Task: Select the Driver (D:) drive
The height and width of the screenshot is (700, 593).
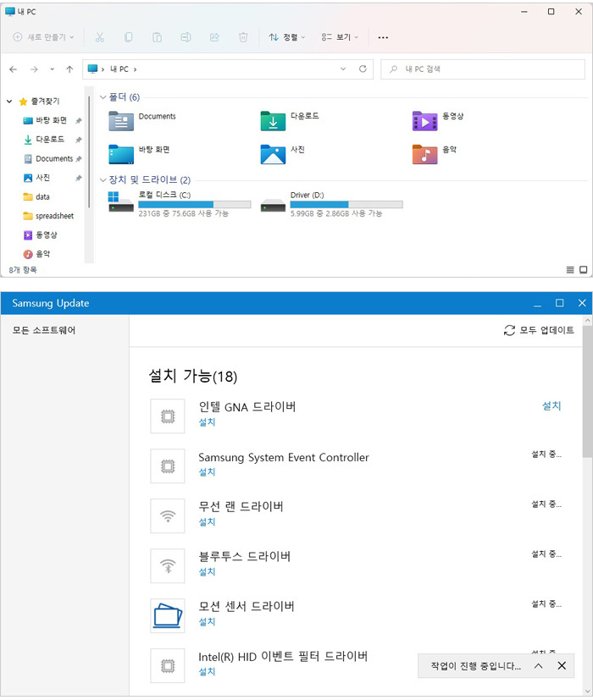Action: point(331,204)
